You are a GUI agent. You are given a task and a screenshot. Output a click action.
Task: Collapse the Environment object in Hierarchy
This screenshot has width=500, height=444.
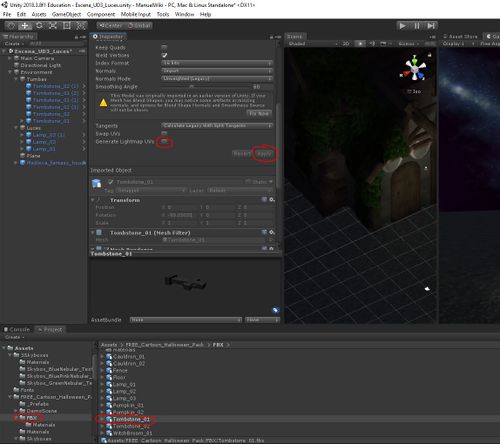pos(10,72)
